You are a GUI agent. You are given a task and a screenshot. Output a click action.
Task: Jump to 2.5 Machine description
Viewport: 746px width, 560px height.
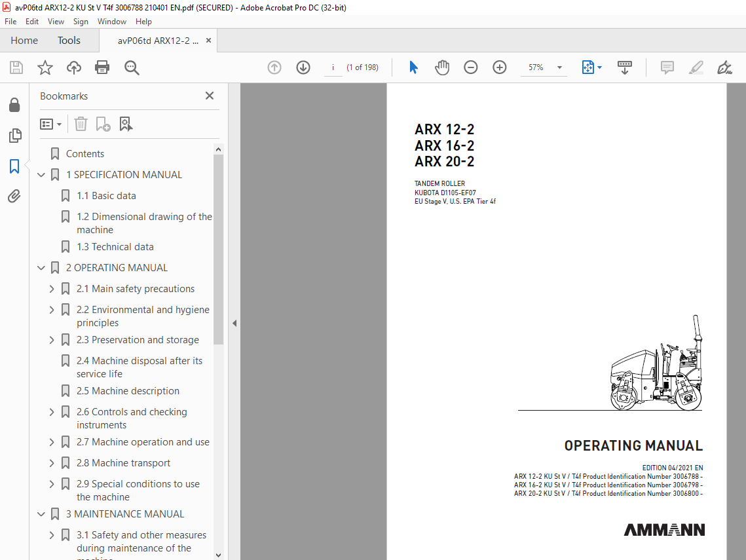(x=128, y=391)
